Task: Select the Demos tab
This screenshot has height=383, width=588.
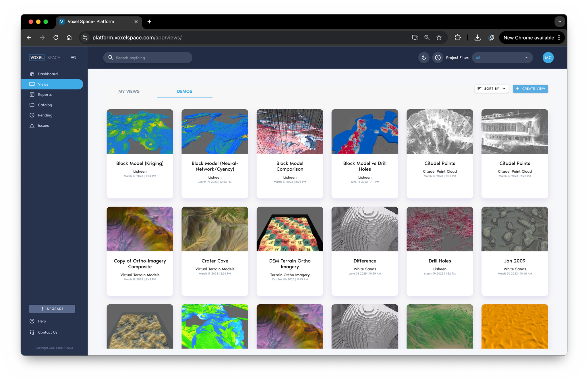Action: tap(184, 91)
